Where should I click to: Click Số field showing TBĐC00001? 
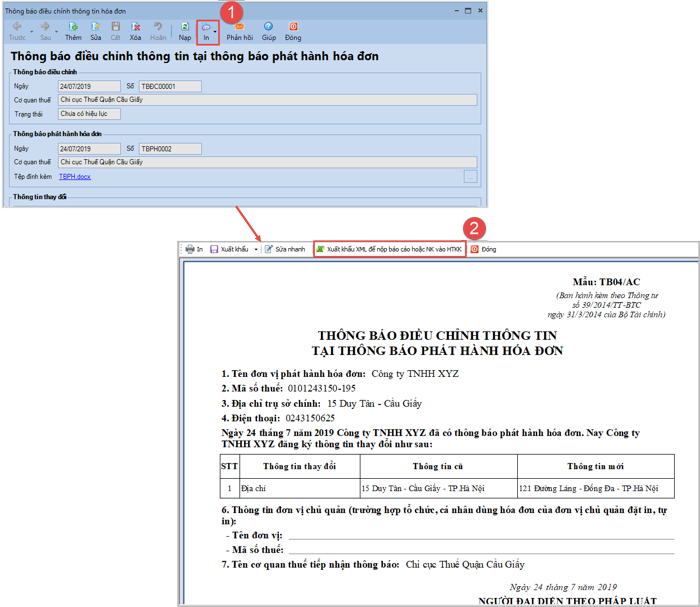coord(170,86)
